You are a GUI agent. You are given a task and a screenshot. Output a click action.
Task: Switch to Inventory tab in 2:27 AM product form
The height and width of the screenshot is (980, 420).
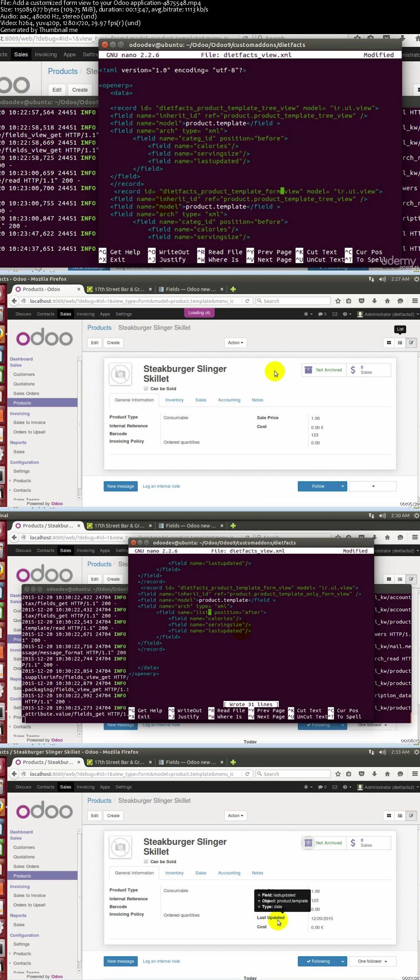tap(174, 400)
